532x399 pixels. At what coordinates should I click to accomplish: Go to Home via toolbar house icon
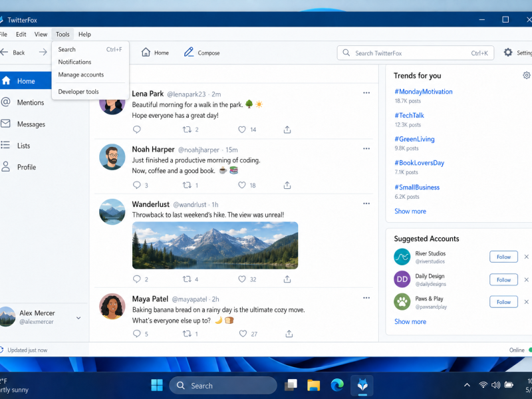tap(155, 53)
